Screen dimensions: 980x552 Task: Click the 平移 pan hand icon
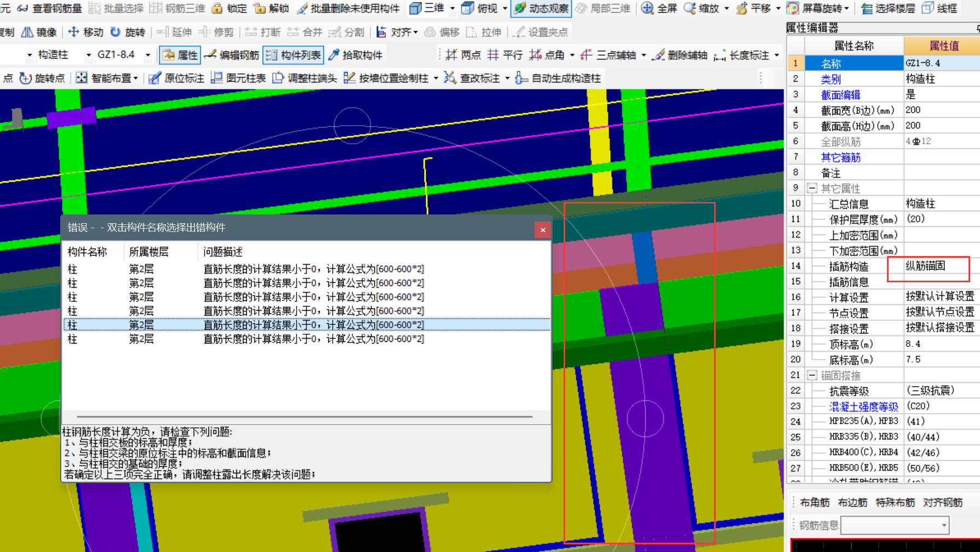[x=742, y=8]
